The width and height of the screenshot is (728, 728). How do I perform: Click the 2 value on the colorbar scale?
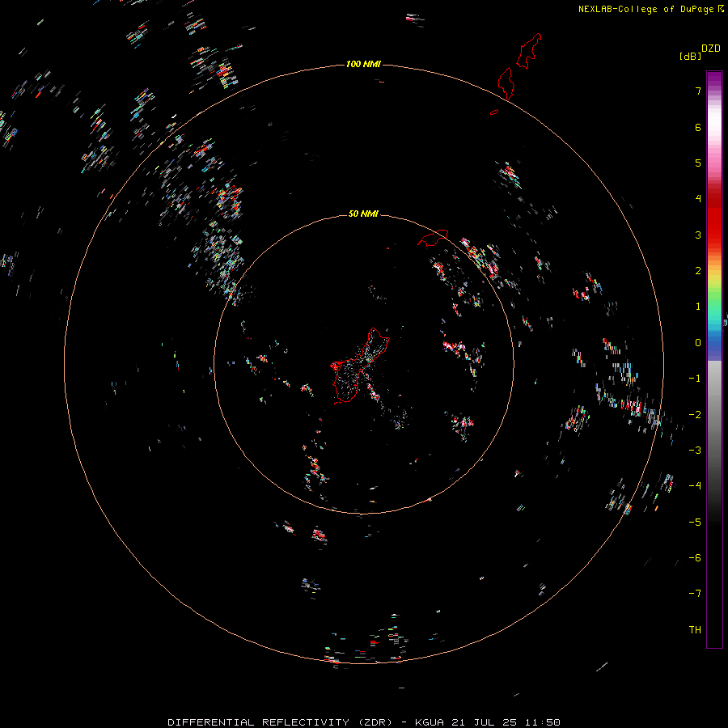pyautogui.click(x=698, y=271)
